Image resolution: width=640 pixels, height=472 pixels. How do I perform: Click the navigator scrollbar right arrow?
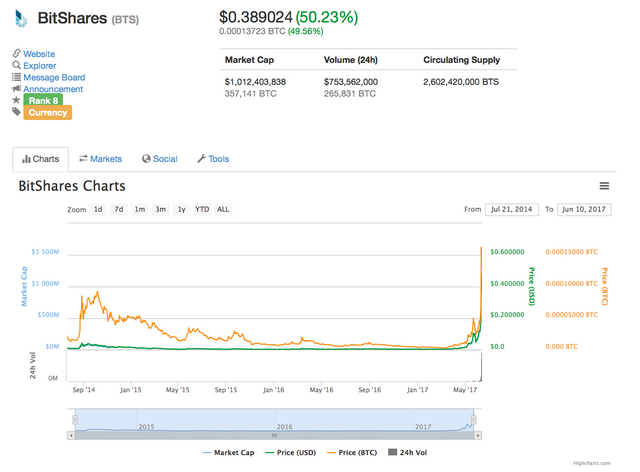click(478, 436)
